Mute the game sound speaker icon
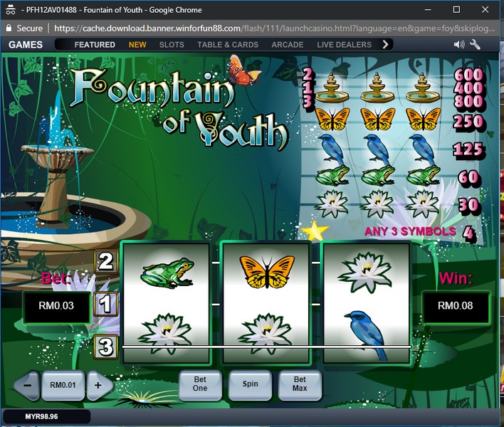This screenshot has width=504, height=427. click(x=459, y=44)
